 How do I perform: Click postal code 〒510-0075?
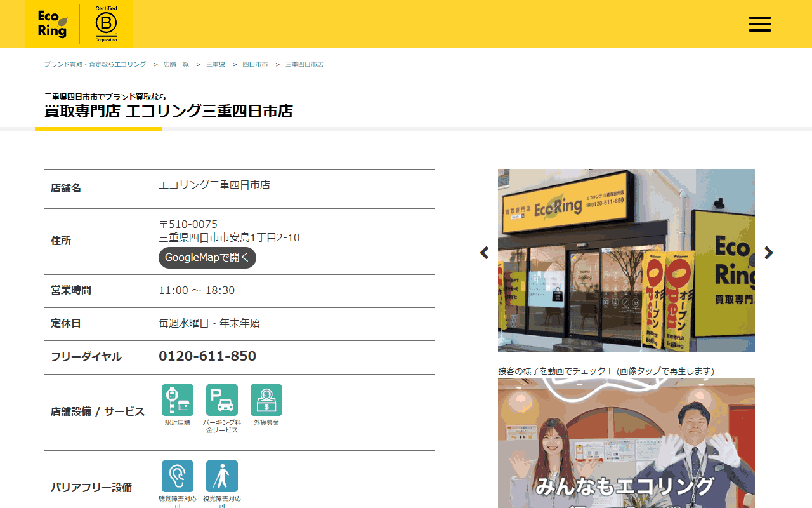click(188, 224)
